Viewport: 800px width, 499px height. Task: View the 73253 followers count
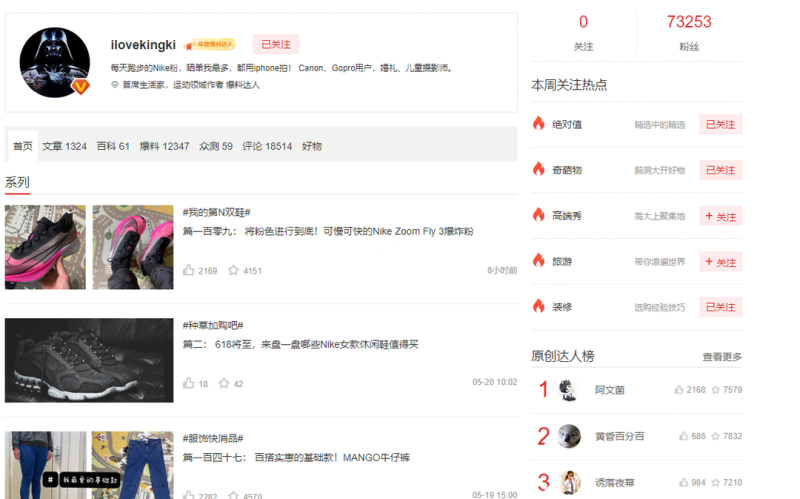pyautogui.click(x=689, y=22)
